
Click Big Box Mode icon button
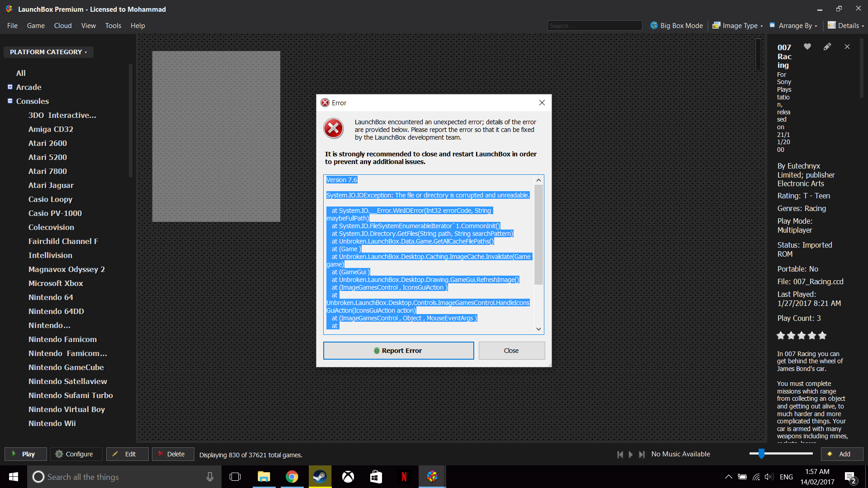point(677,26)
